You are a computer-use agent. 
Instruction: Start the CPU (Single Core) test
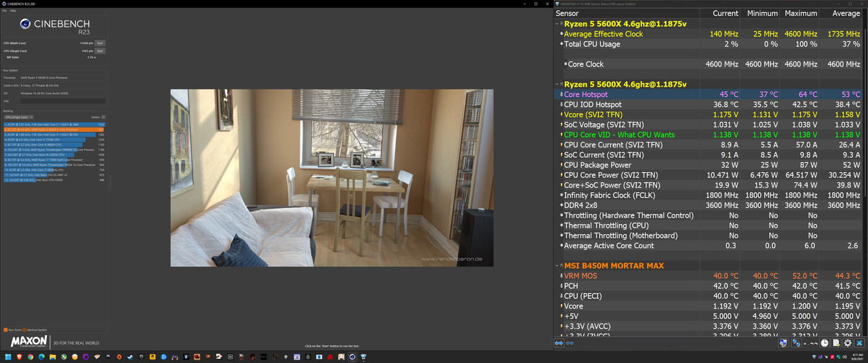pos(100,51)
